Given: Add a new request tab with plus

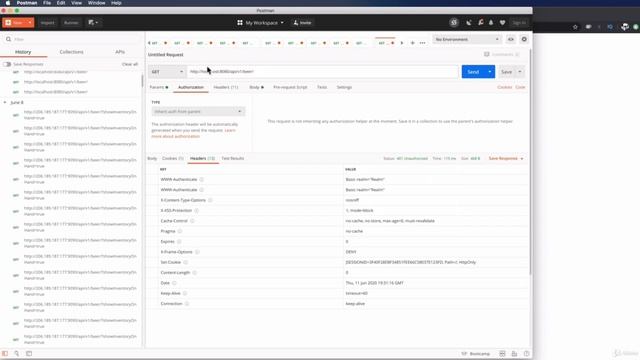Looking at the screenshot, I should pyautogui.click(x=413, y=42).
